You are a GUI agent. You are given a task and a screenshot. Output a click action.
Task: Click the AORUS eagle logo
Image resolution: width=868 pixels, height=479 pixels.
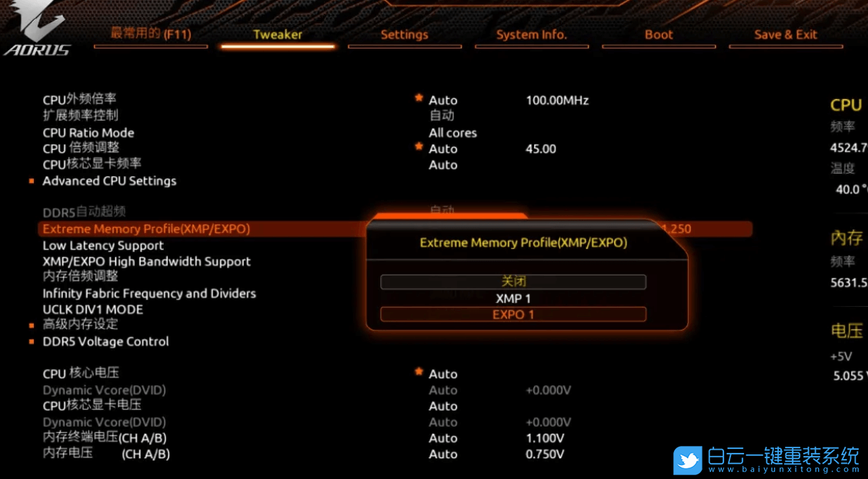(35, 31)
